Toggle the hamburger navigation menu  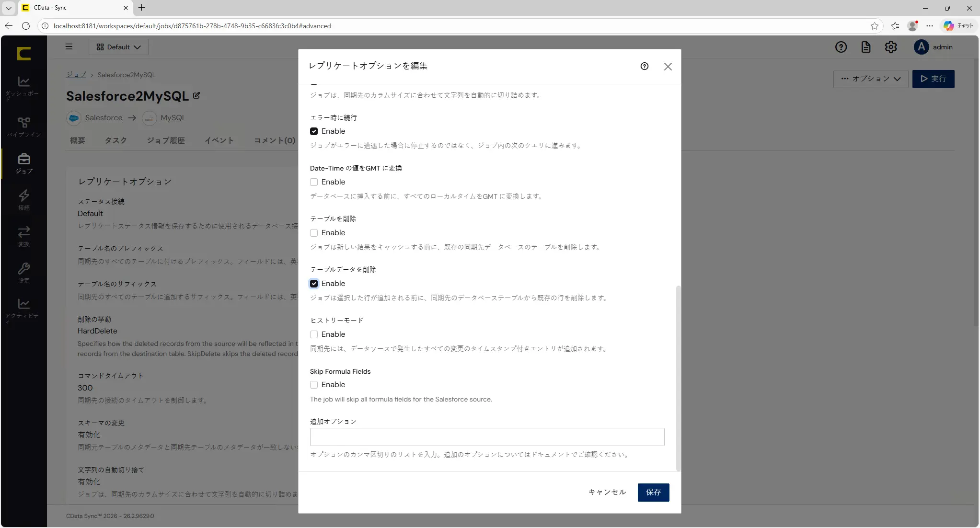tap(69, 47)
